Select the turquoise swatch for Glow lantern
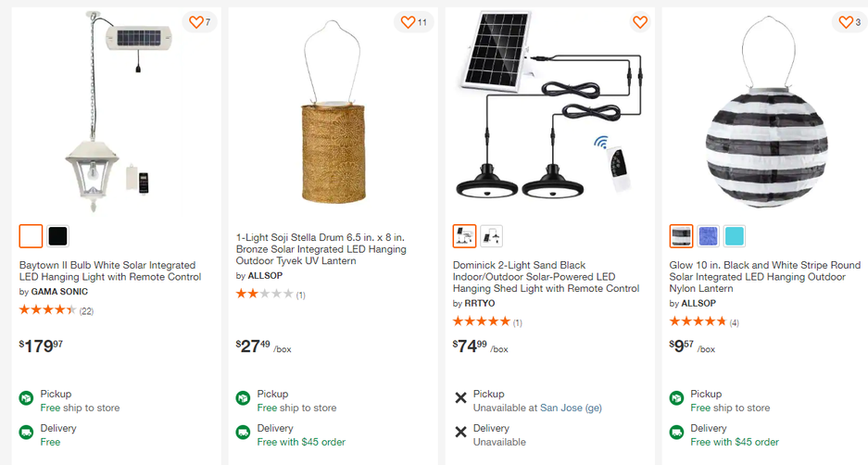The image size is (868, 465). pos(735,236)
